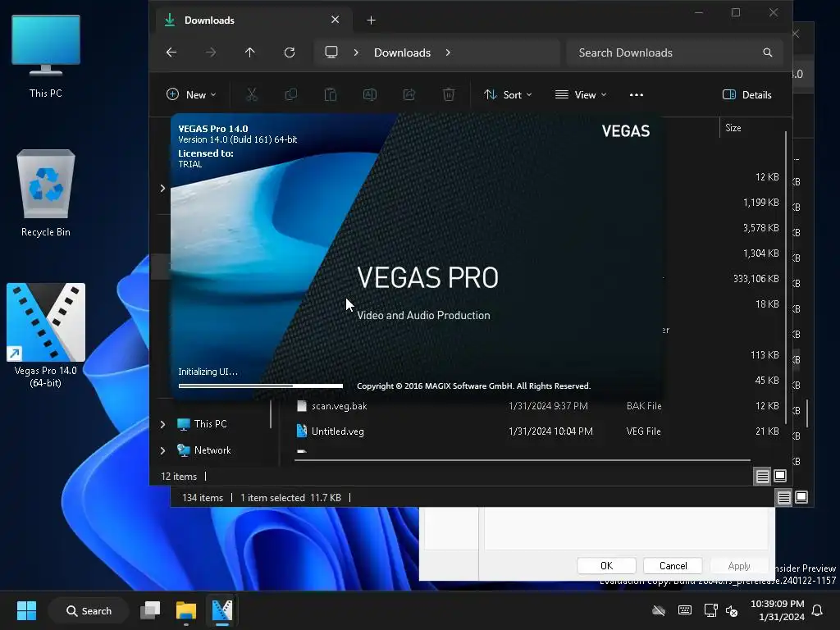Image resolution: width=840 pixels, height=630 pixels.
Task: Click the VEG File type cell
Action: [643, 431]
